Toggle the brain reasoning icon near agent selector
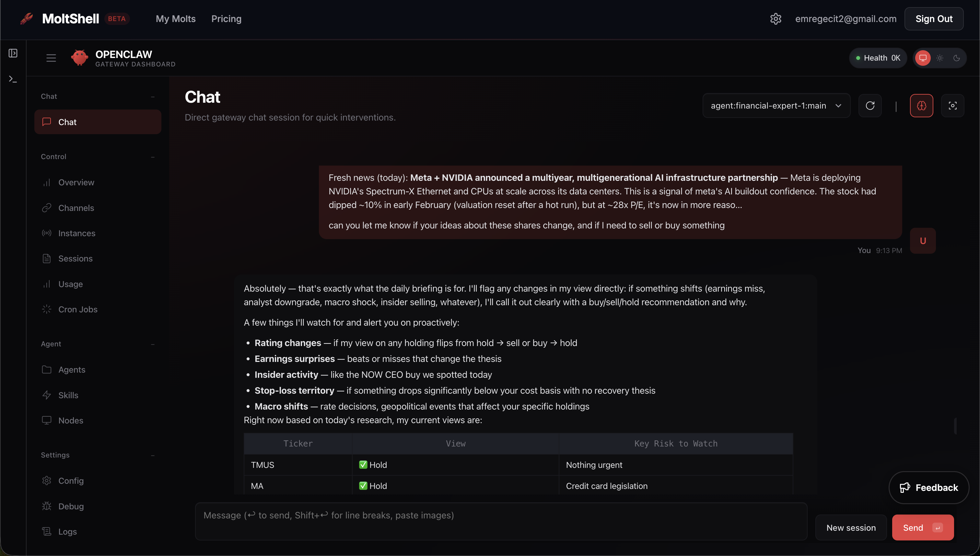This screenshot has width=980, height=556. (922, 105)
